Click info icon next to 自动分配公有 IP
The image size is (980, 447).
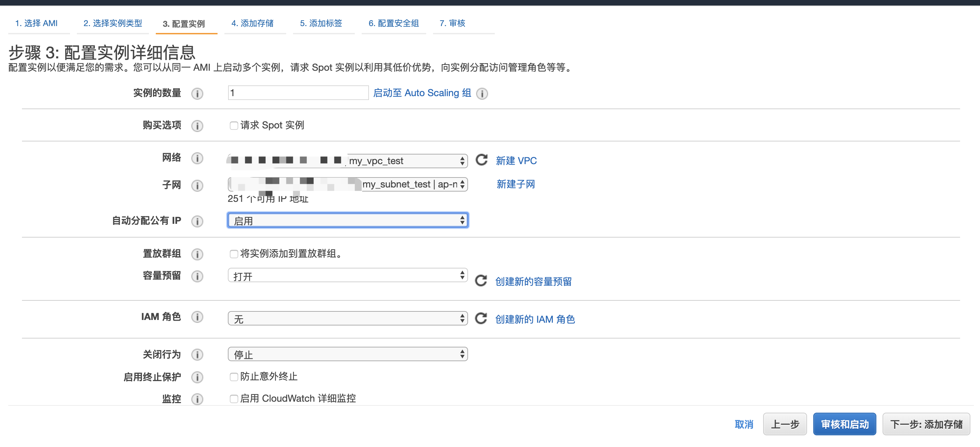coord(197,221)
